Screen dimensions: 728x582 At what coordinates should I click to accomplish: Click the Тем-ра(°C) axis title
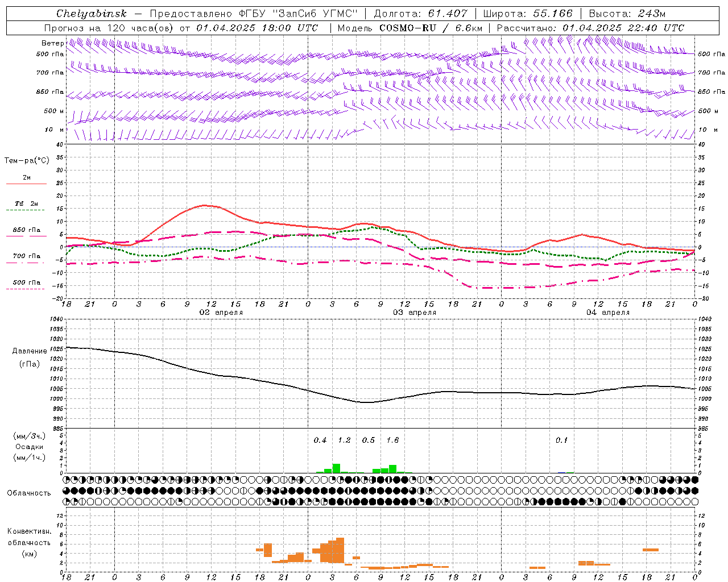27,161
